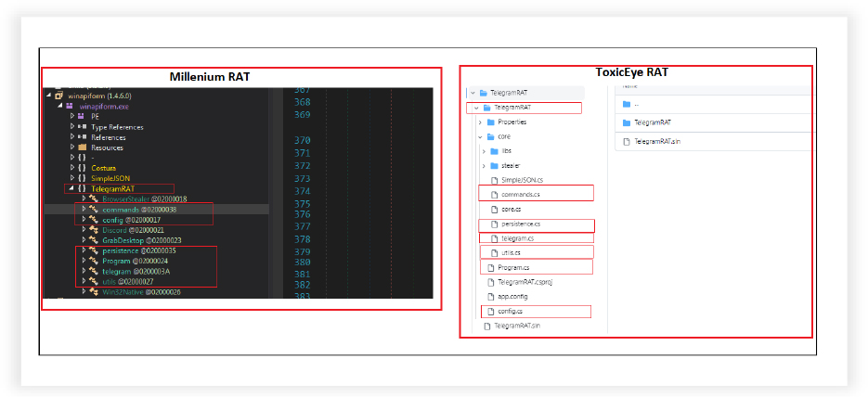Open TelegramRAT.sln link in file list pane
The image size is (868, 397).
click(x=657, y=142)
